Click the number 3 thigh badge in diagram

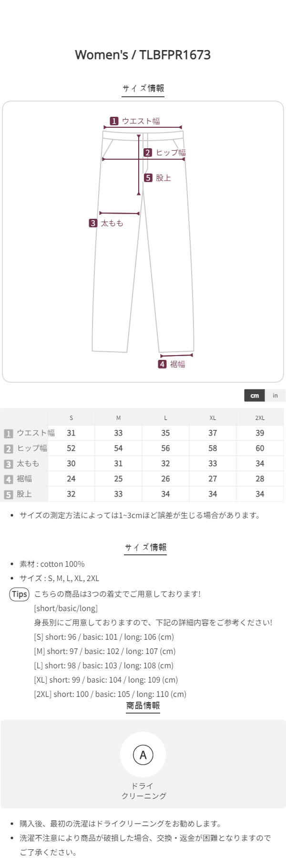(93, 223)
